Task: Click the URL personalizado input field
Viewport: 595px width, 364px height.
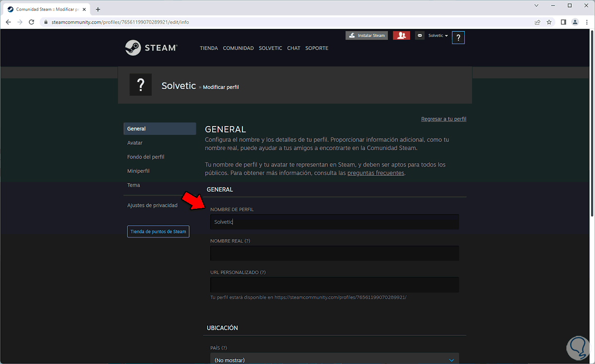Action: click(x=335, y=285)
